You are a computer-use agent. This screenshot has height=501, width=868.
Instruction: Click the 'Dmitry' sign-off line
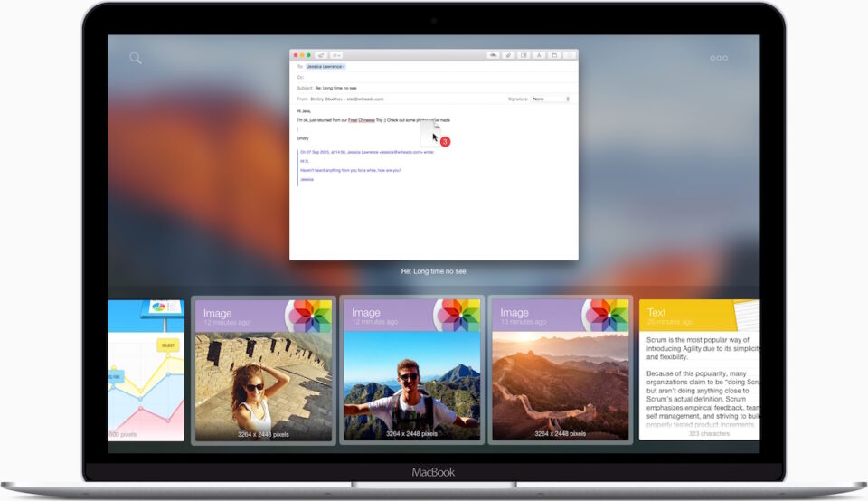click(303, 138)
